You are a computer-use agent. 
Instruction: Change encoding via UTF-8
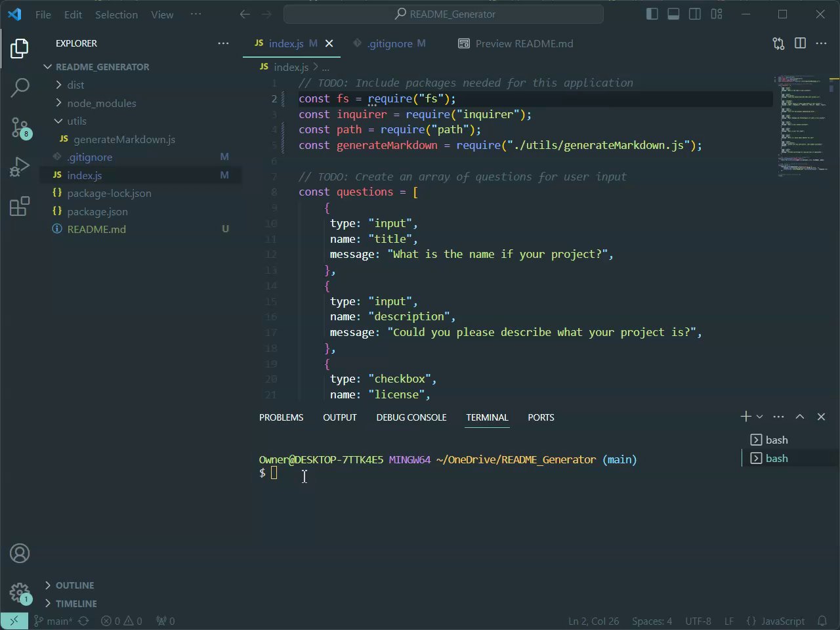698,621
